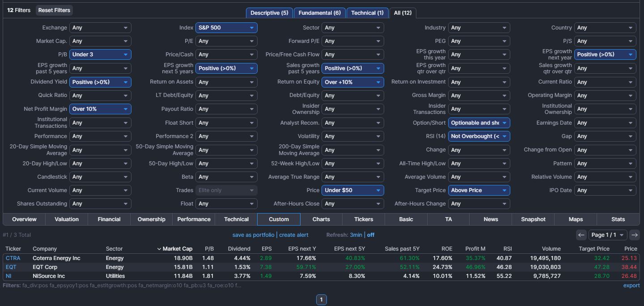Open the News view tab
The height and width of the screenshot is (306, 644).
tap(491, 219)
